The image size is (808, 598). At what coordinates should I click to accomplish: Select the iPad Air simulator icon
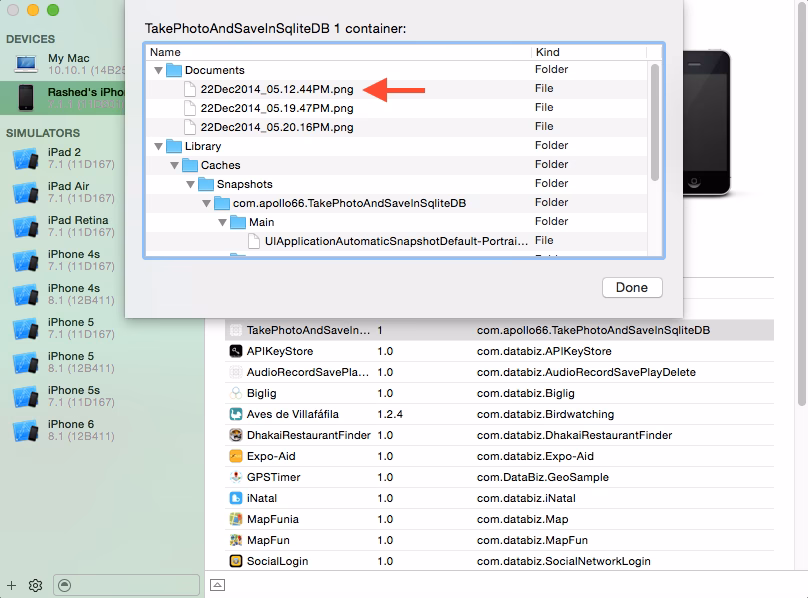coord(25,193)
